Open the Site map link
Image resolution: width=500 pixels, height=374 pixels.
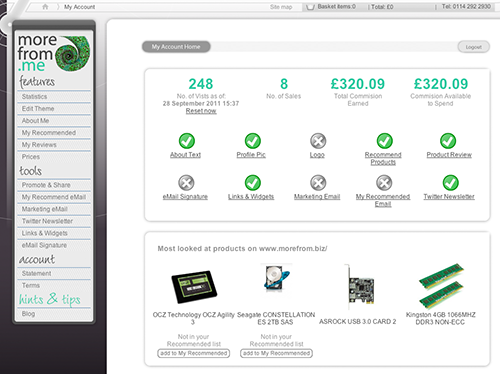pyautogui.click(x=281, y=7)
